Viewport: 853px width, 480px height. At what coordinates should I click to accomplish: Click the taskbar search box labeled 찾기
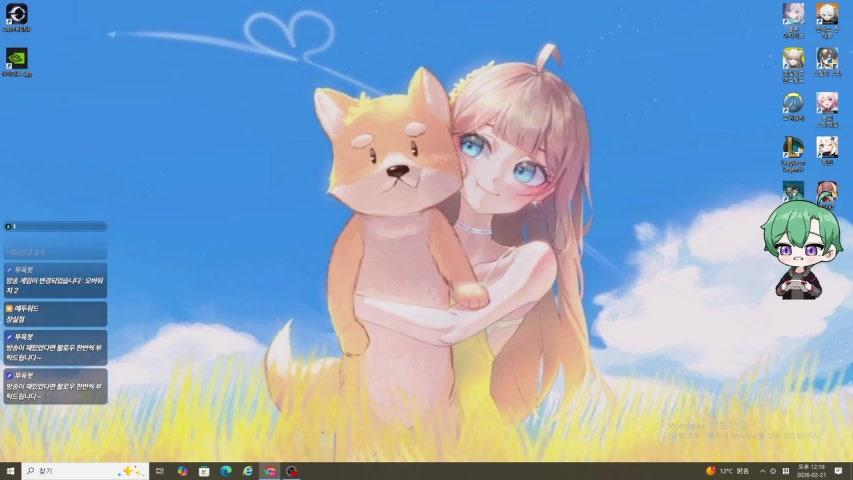[85, 471]
